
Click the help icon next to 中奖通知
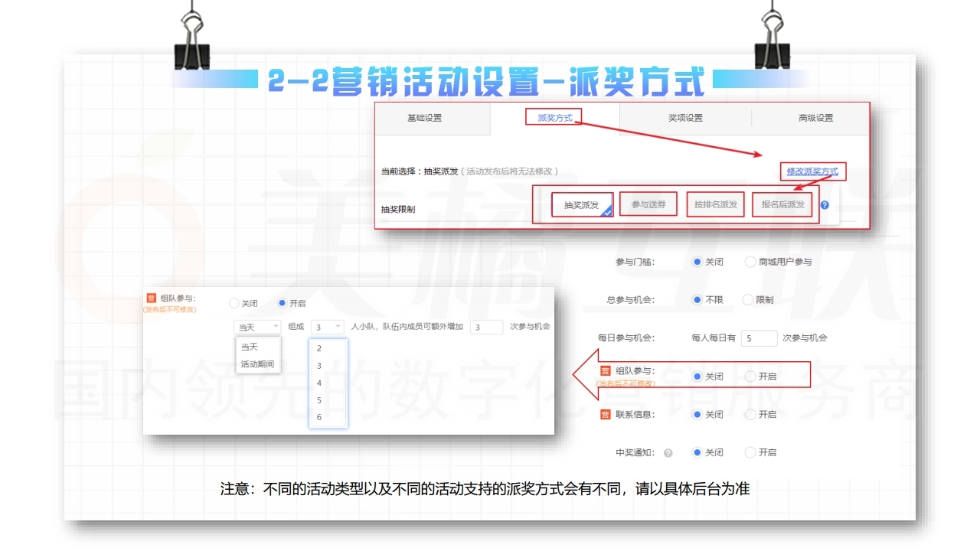pos(668,453)
